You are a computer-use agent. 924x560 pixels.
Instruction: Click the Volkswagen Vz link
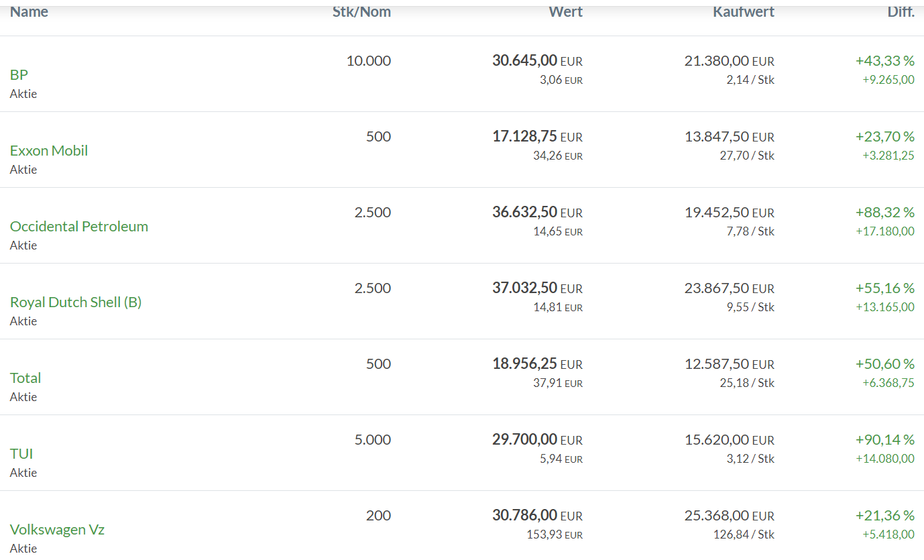(57, 529)
